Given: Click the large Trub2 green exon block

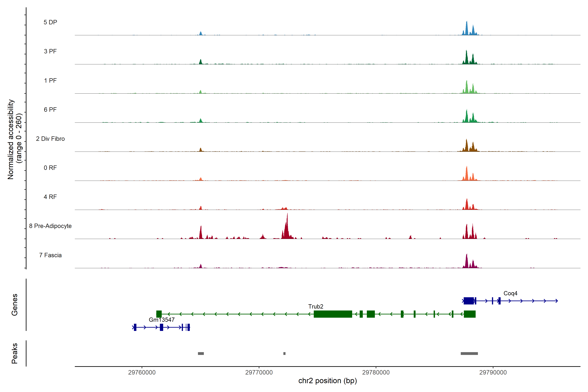Looking at the screenshot, I should click(333, 314).
